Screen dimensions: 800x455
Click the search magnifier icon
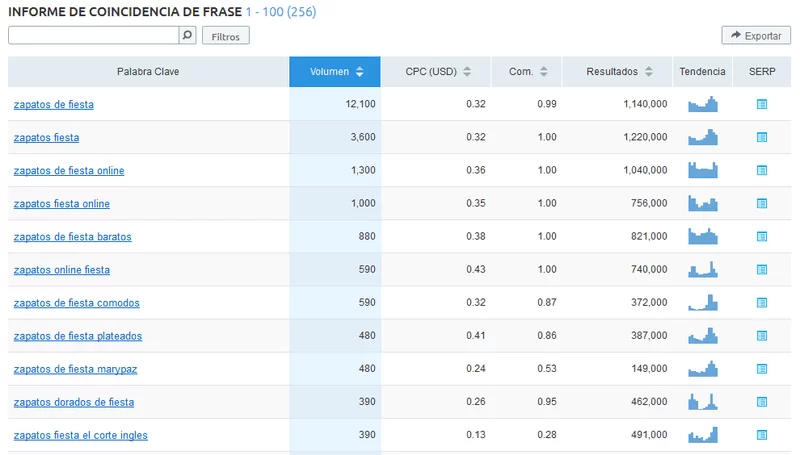tap(187, 35)
